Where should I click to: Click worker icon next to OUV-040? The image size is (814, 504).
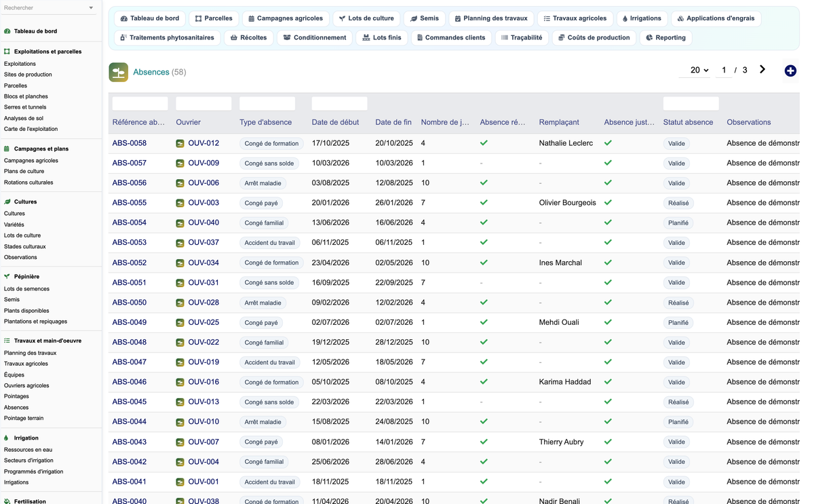[180, 223]
